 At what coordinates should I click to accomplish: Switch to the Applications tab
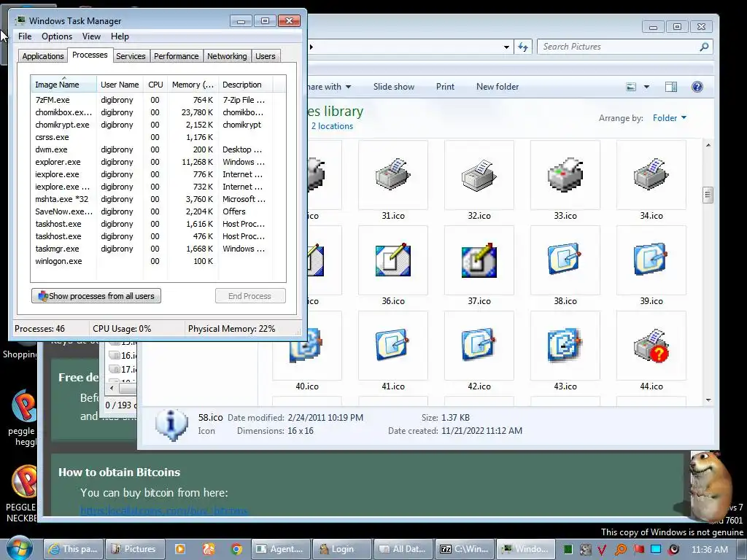[x=43, y=56]
